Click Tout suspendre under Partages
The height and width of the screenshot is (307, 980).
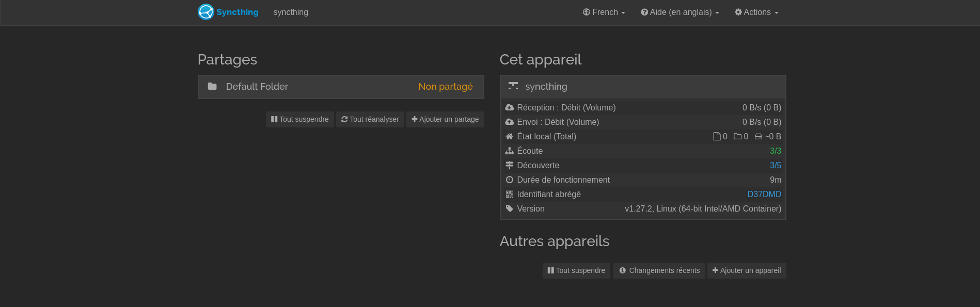[x=300, y=119]
